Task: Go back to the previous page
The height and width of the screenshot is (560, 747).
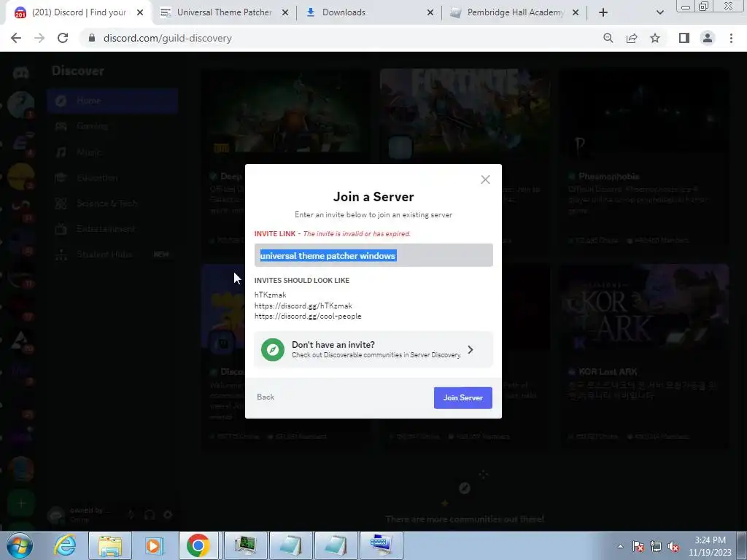Action: (x=16, y=38)
